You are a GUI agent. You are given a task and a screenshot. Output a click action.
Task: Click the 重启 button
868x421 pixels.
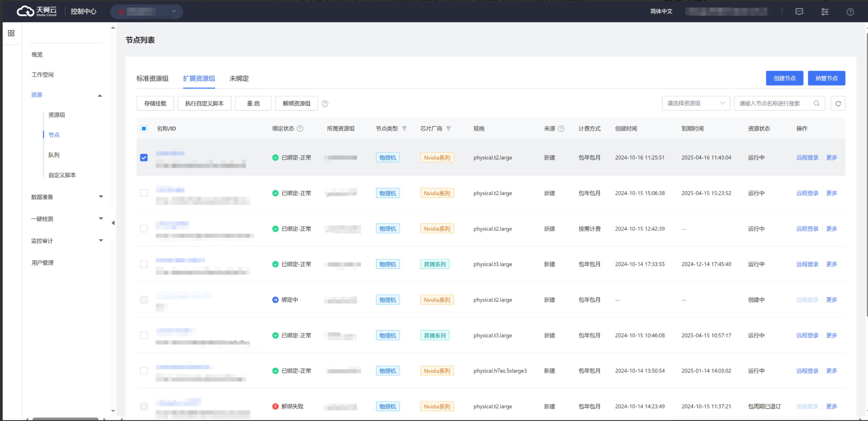coord(253,103)
